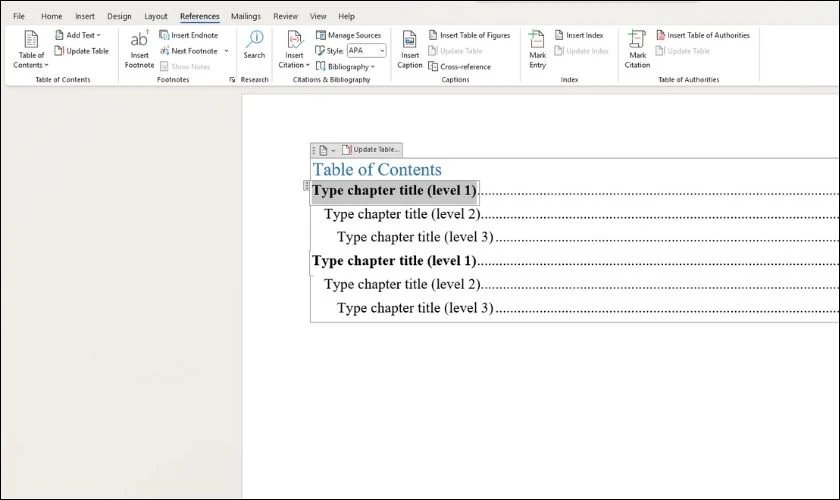Open the Search research tool
840x500 pixels.
[254, 45]
